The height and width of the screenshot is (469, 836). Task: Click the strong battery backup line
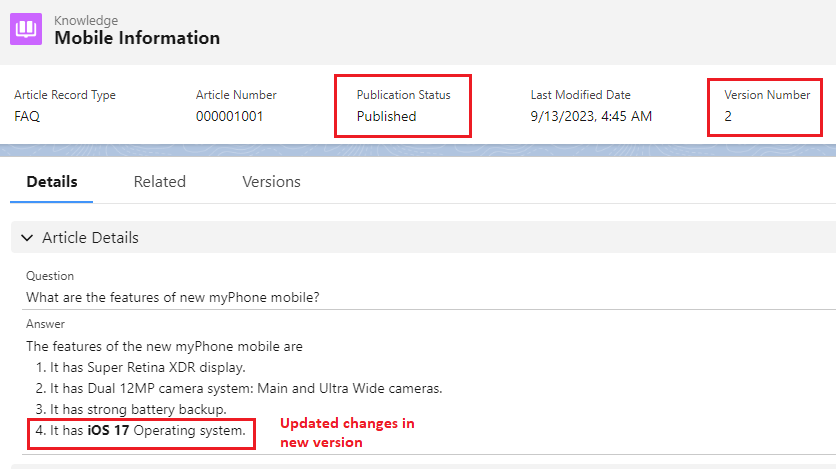point(138,409)
